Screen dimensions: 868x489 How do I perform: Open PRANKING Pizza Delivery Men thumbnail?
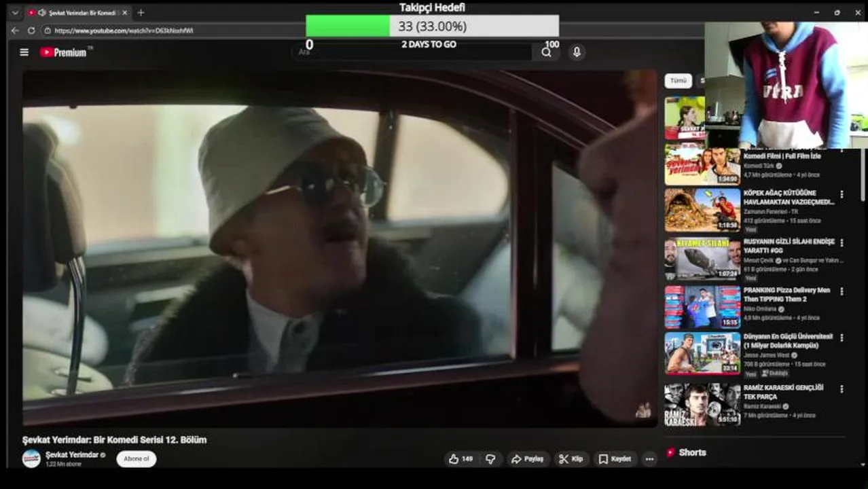(x=702, y=307)
